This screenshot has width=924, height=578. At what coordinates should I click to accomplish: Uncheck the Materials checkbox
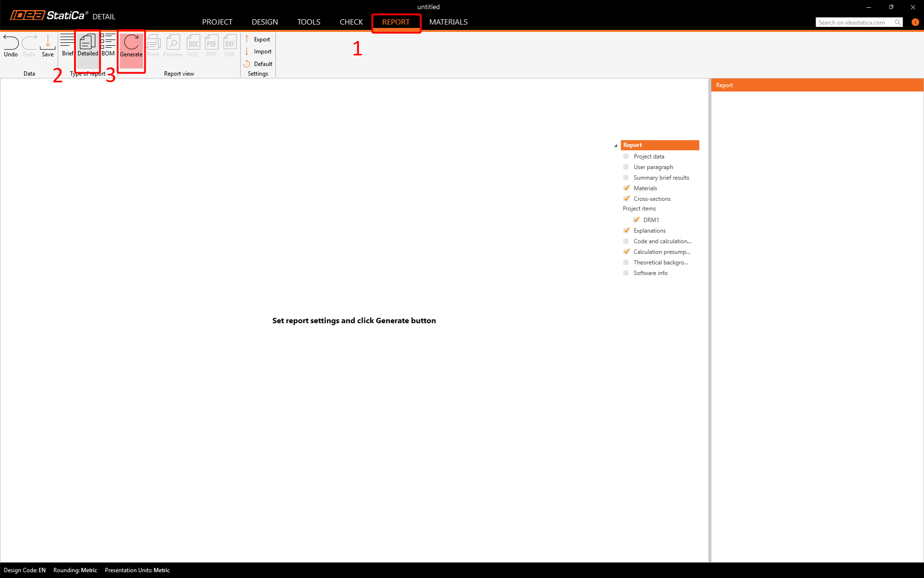[626, 188]
